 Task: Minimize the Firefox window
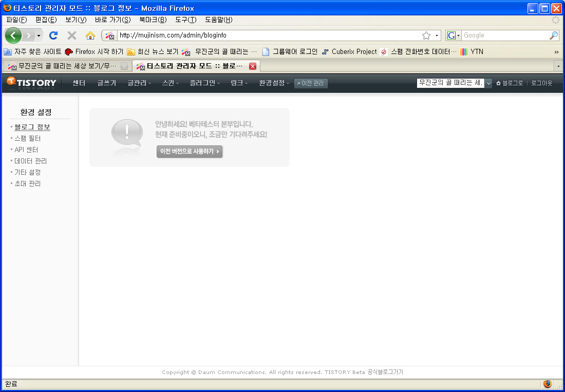pyautogui.click(x=533, y=8)
